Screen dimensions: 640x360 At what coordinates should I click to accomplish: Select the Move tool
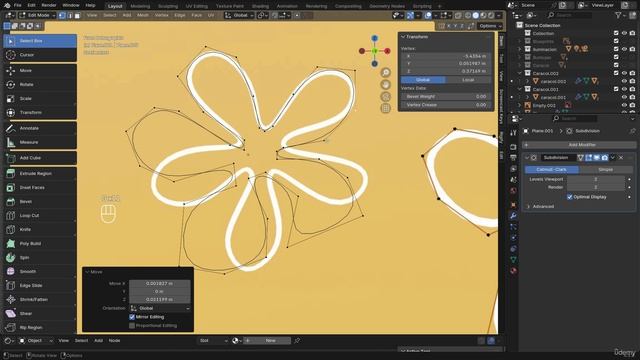(40, 71)
